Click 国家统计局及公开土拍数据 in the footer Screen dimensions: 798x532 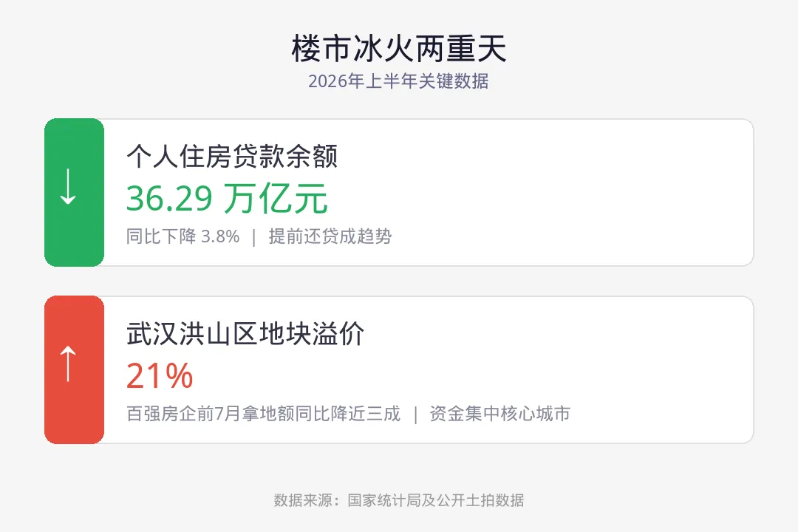click(436, 500)
